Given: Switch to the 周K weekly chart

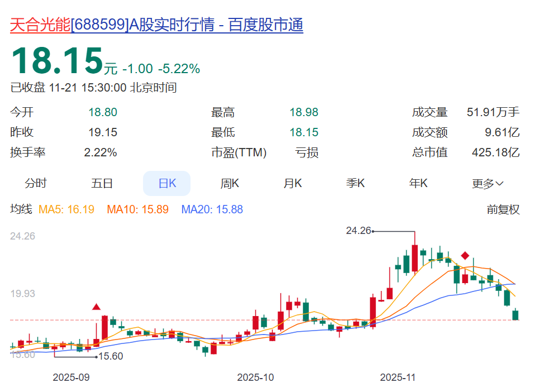Looking at the screenshot, I should tap(230, 184).
